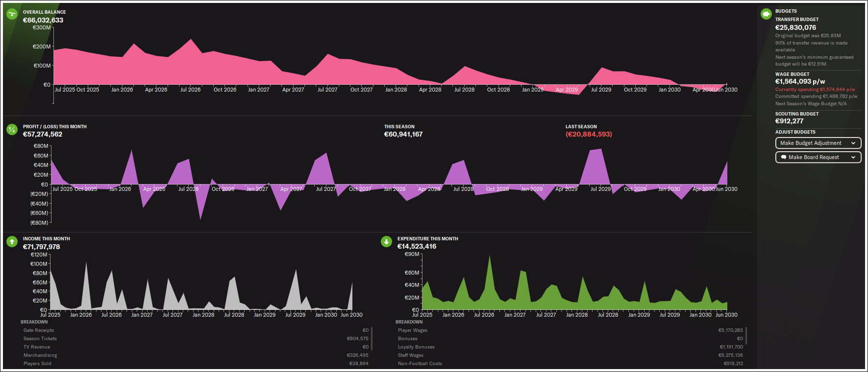The height and width of the screenshot is (372, 868).
Task: Click the Players Sold amount €38,864
Action: point(359,364)
